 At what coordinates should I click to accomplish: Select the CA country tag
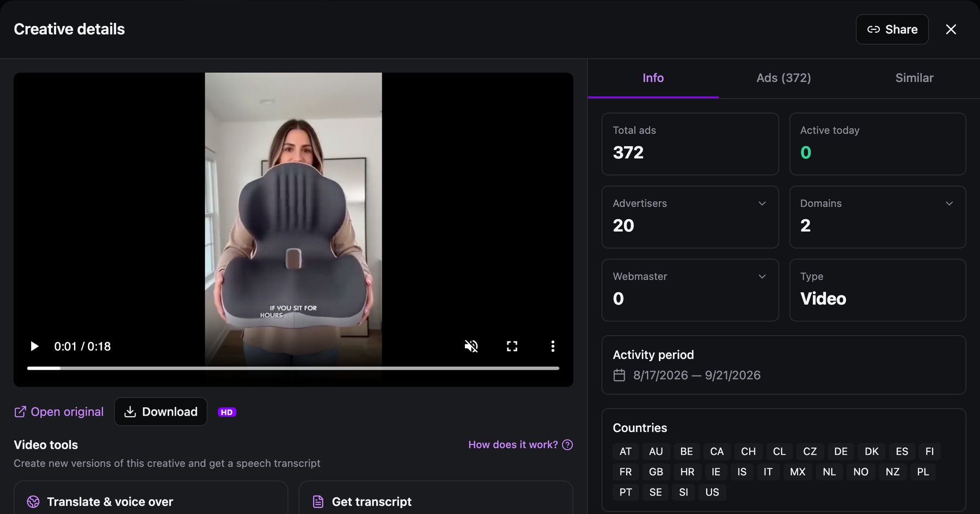[x=717, y=451]
